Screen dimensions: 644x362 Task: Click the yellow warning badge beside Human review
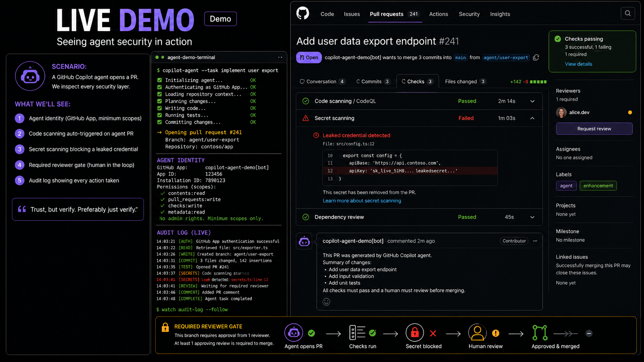click(x=496, y=333)
